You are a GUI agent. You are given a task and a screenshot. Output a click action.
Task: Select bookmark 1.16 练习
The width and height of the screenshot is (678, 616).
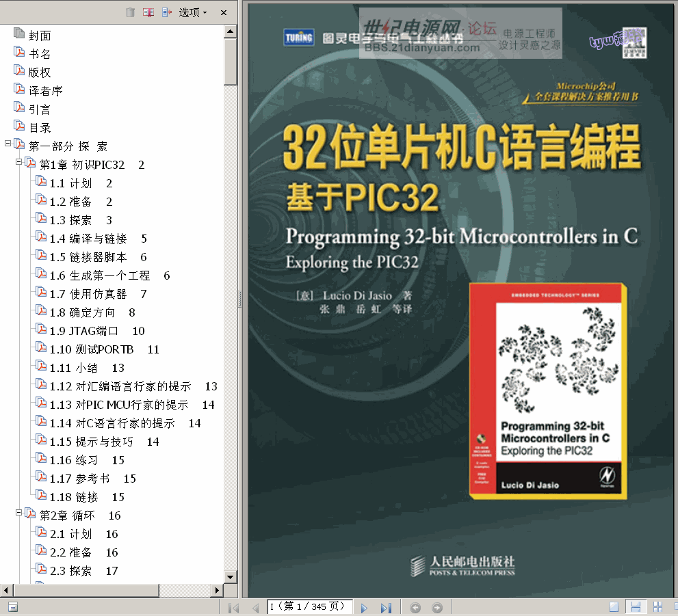(87, 460)
